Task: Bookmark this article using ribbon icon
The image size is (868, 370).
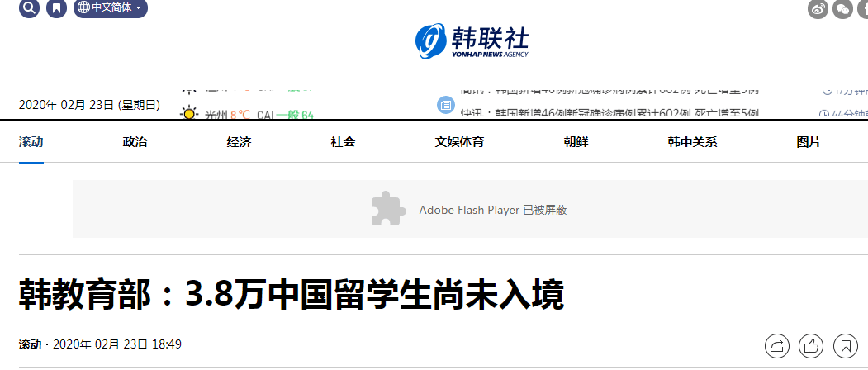Action: (846, 346)
